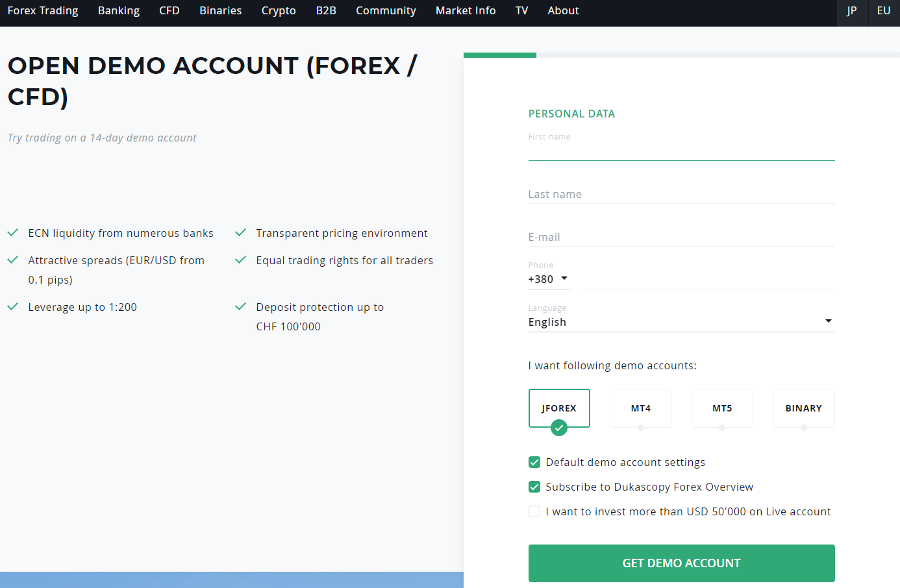Focus the First name input field
This screenshot has height=588, width=900.
point(681,151)
